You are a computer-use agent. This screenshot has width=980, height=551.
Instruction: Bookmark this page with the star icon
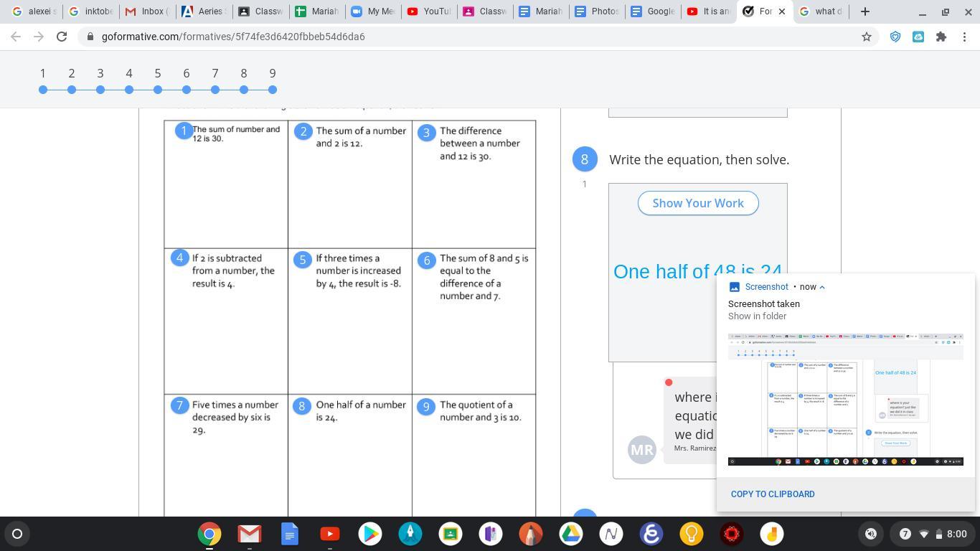pyautogui.click(x=867, y=37)
